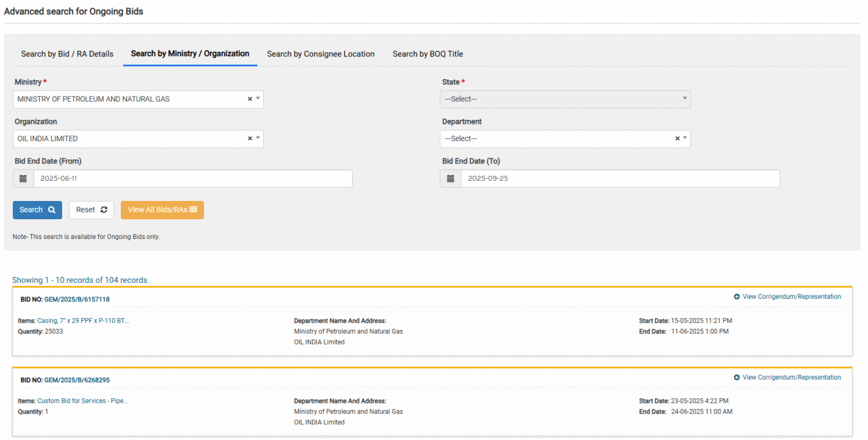This screenshot has height=440, width=868.
Task: Open the State dropdown
Action: pyautogui.click(x=684, y=99)
